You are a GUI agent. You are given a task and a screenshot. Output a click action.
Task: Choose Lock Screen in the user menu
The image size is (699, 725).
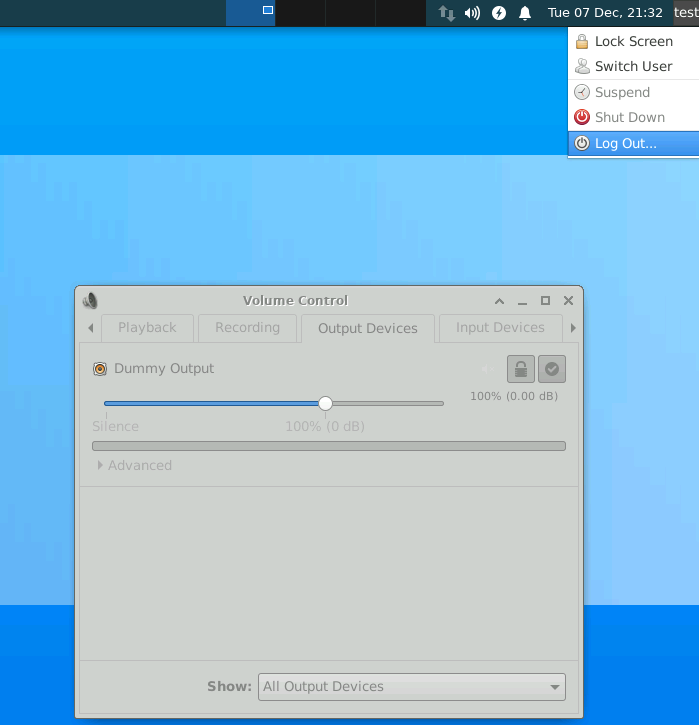[633, 42]
